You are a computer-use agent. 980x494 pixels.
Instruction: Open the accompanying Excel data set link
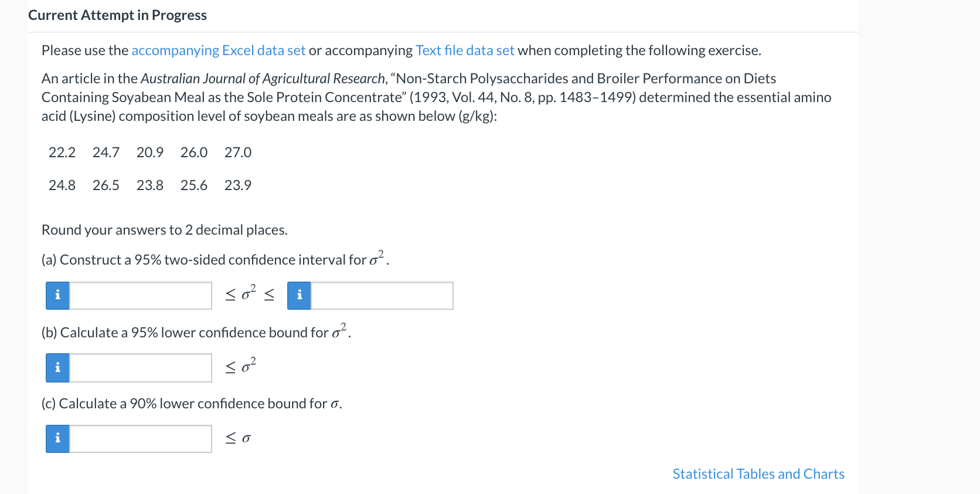218,50
